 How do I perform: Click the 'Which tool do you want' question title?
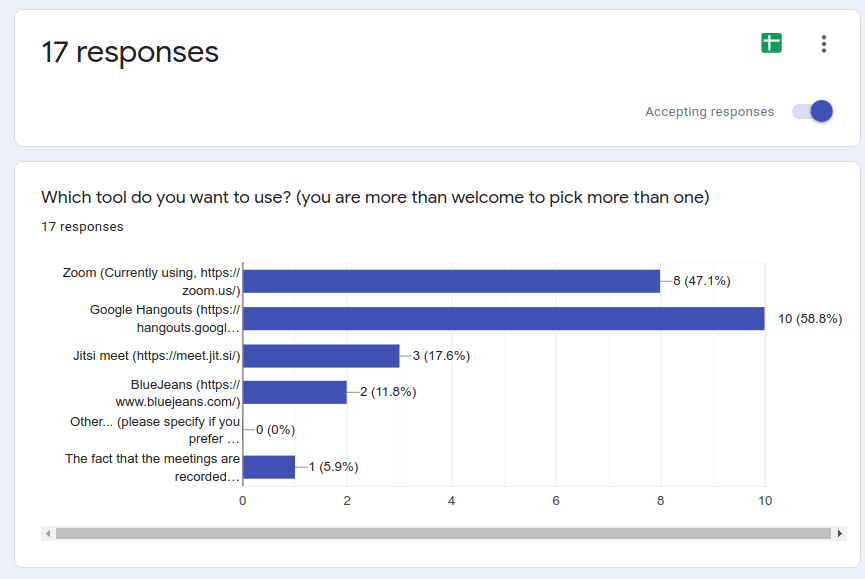click(375, 197)
